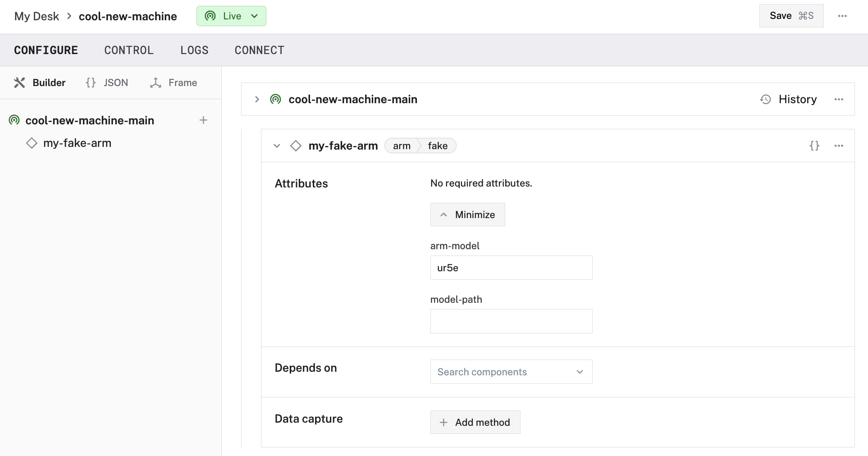The image size is (868, 456).
Task: Switch to JSON view mode
Action: point(107,82)
